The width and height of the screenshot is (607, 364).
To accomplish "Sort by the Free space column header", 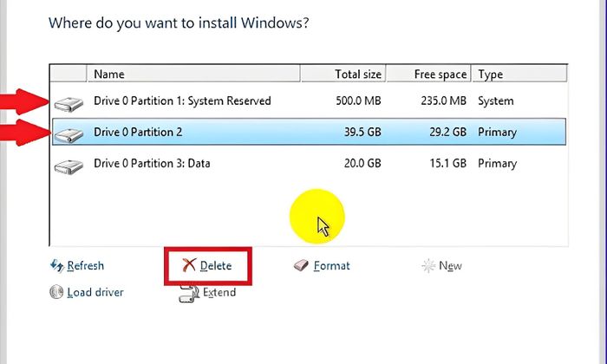I will (x=429, y=74).
